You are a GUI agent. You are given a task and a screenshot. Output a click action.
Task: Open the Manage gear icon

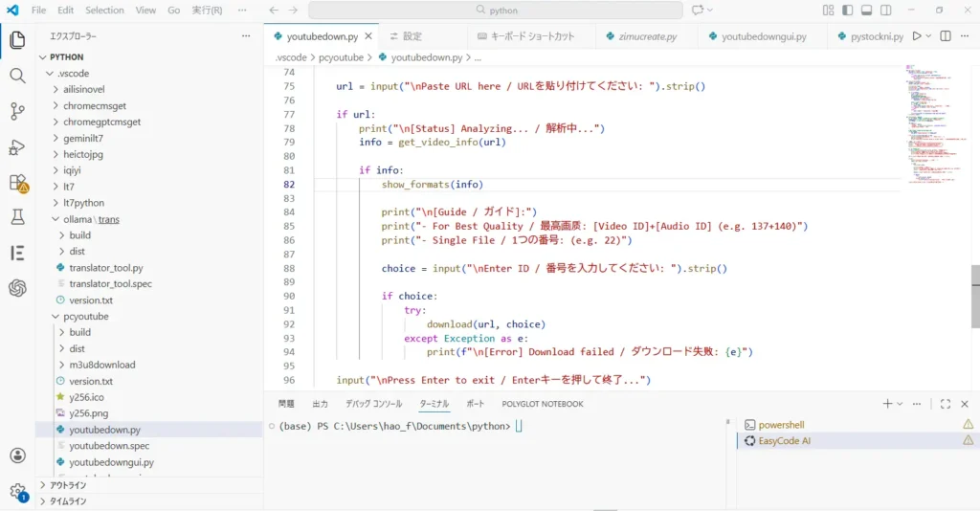(17, 492)
